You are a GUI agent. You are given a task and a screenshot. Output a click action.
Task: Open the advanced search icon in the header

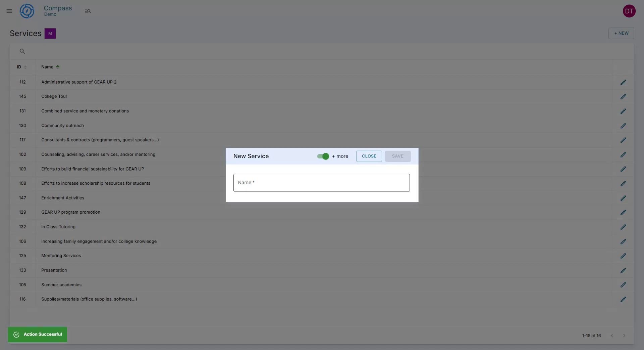[x=88, y=11]
